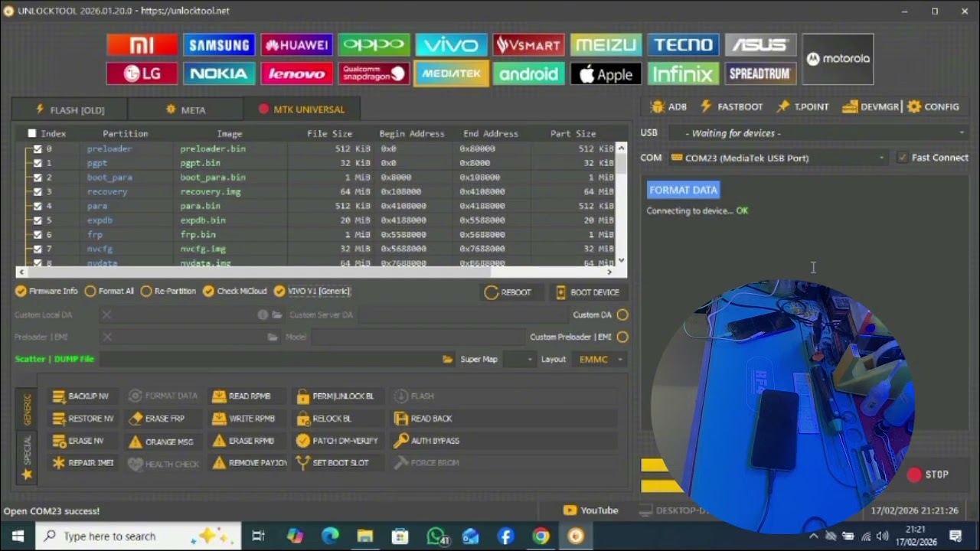
Task: Click the BOOT DEVICE button
Action: (587, 292)
